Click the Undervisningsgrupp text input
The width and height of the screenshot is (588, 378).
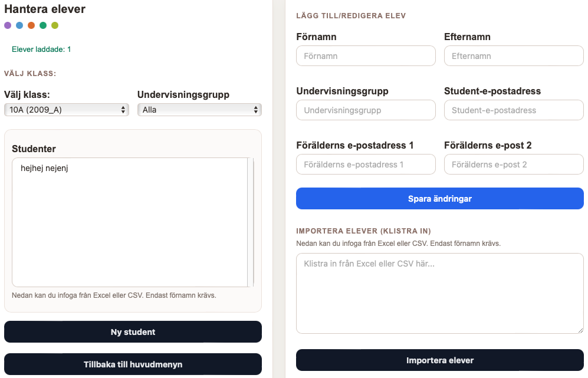[x=366, y=110]
